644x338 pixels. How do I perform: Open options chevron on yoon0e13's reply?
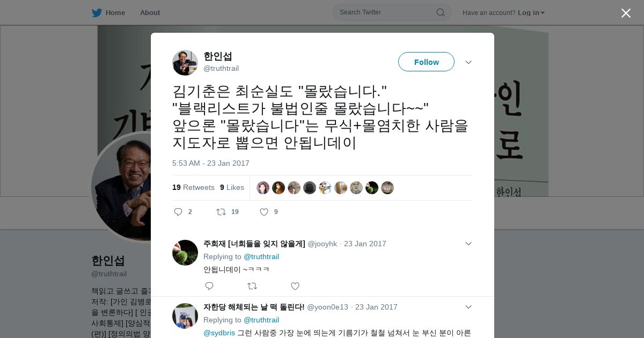tap(469, 307)
